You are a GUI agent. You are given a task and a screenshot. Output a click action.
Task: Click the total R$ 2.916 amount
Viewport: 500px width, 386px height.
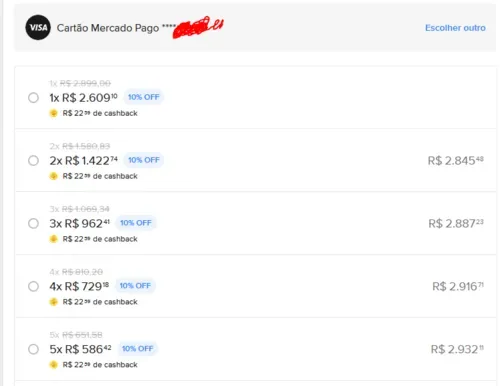pyautogui.click(x=458, y=286)
